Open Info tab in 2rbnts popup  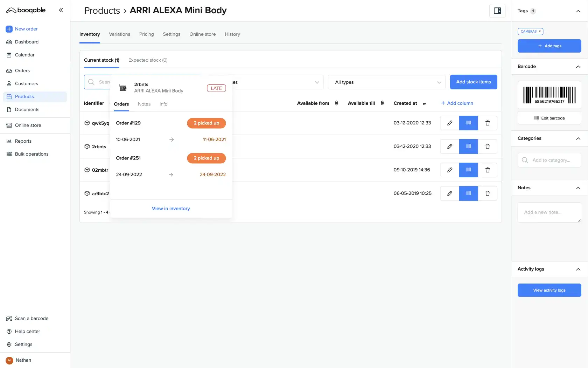click(163, 104)
